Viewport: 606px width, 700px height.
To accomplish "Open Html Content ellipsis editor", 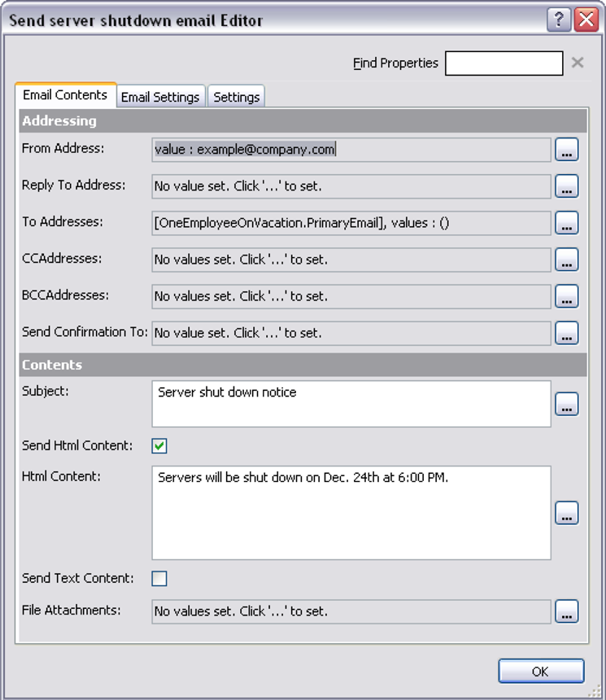I will pos(566,513).
